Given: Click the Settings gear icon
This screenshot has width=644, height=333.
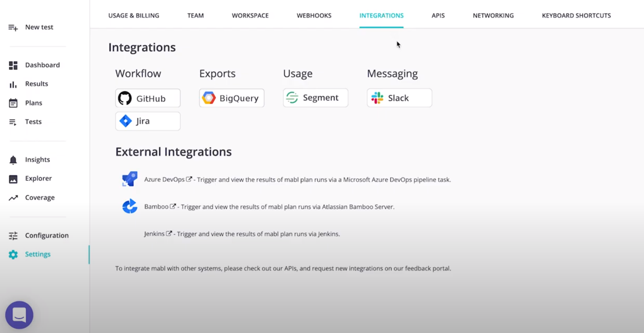Looking at the screenshot, I should click(x=13, y=254).
